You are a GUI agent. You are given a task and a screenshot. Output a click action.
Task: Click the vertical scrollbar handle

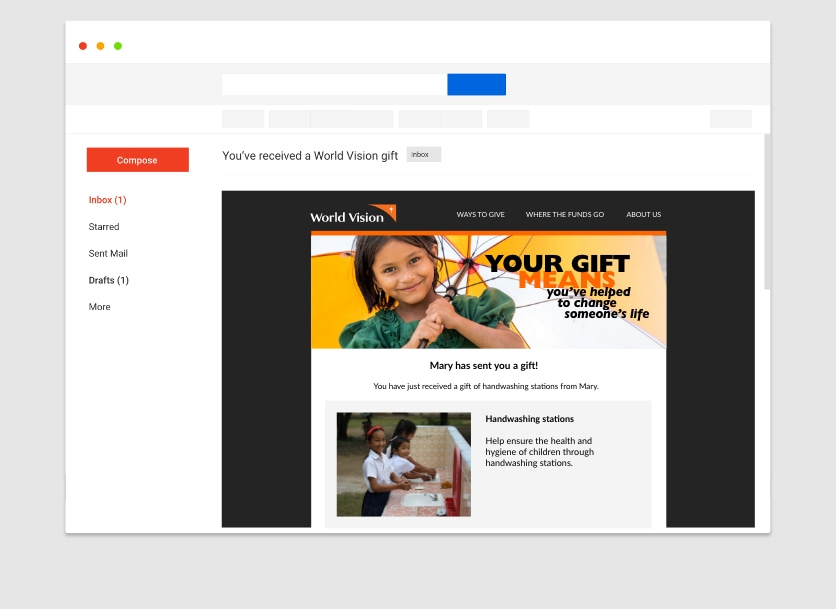(767, 212)
